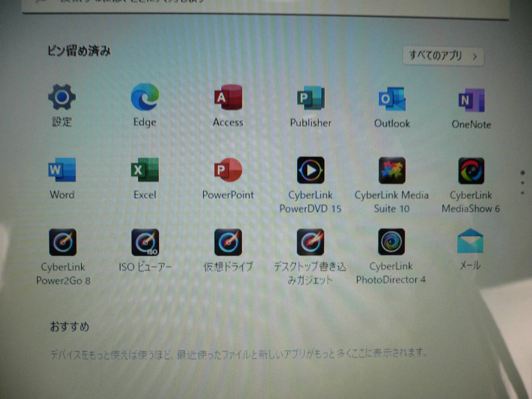Open the PowerPoint app icon
The image size is (532, 399).
(x=228, y=170)
